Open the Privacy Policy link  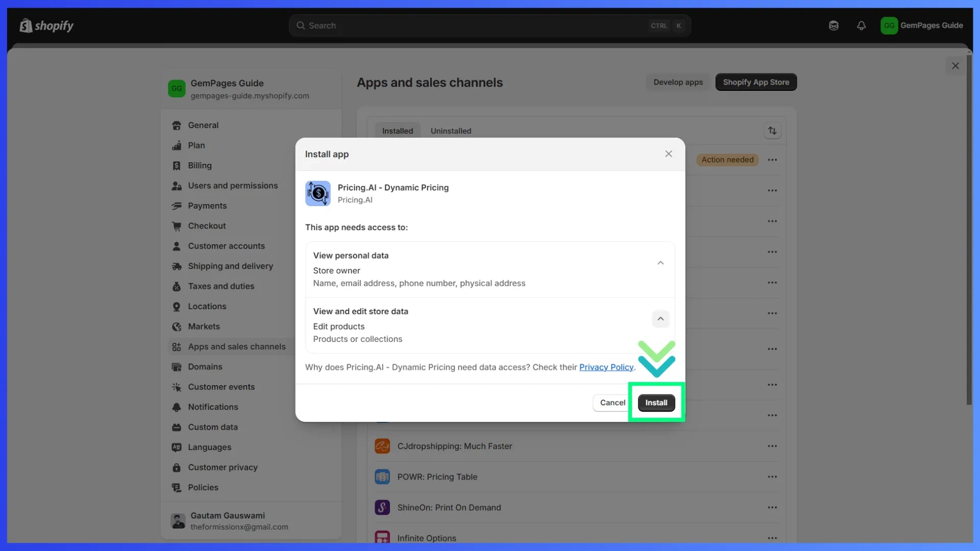coord(606,367)
